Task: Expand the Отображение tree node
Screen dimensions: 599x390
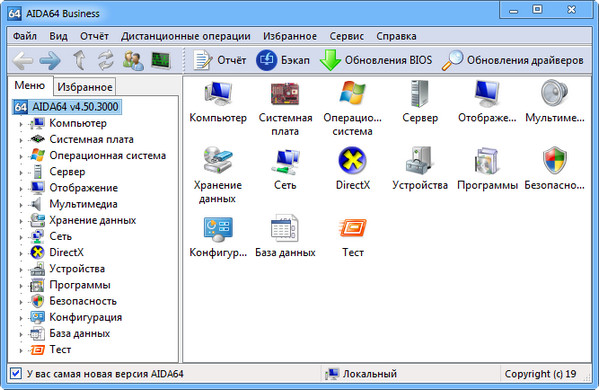Action: [21, 188]
